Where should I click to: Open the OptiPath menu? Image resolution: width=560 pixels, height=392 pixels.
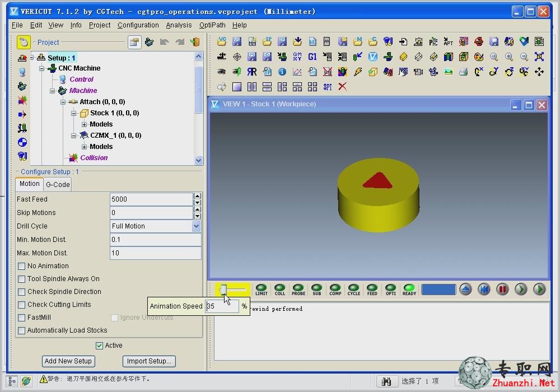[212, 25]
